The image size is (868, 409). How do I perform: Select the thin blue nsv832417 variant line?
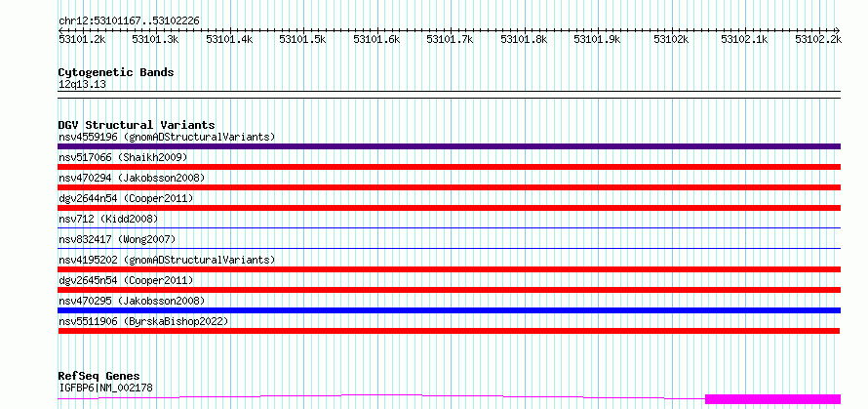click(x=449, y=248)
